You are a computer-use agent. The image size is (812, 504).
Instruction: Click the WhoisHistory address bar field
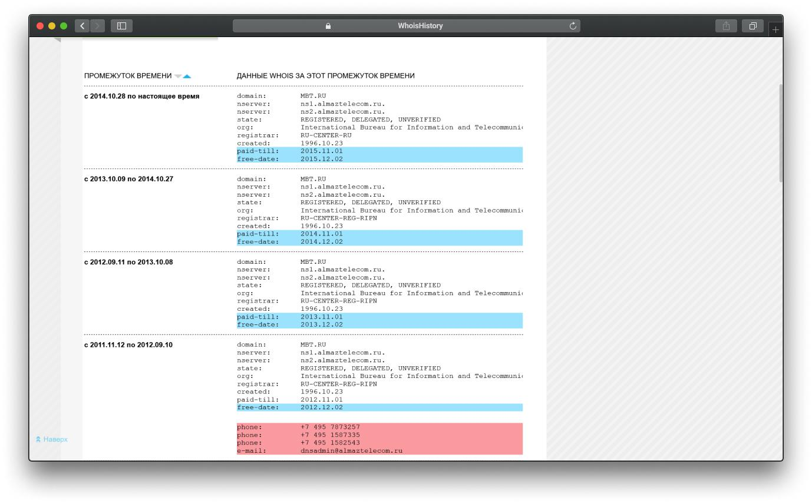tap(407, 26)
